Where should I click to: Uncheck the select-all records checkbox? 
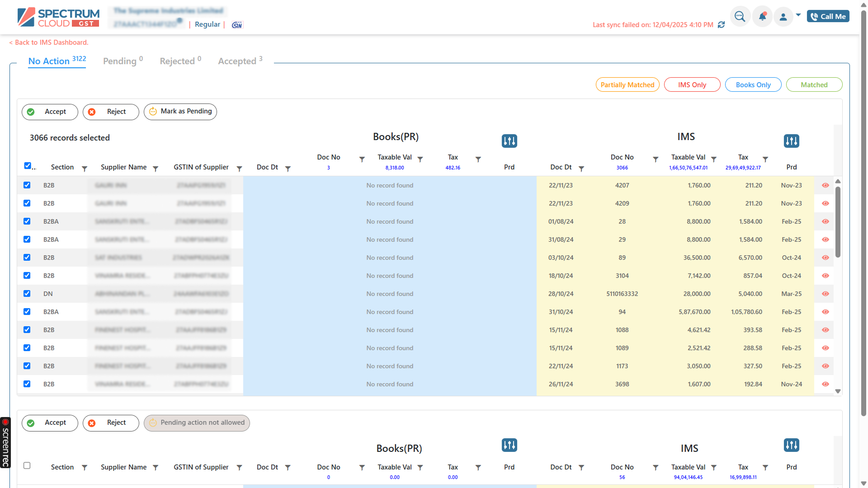(x=27, y=165)
